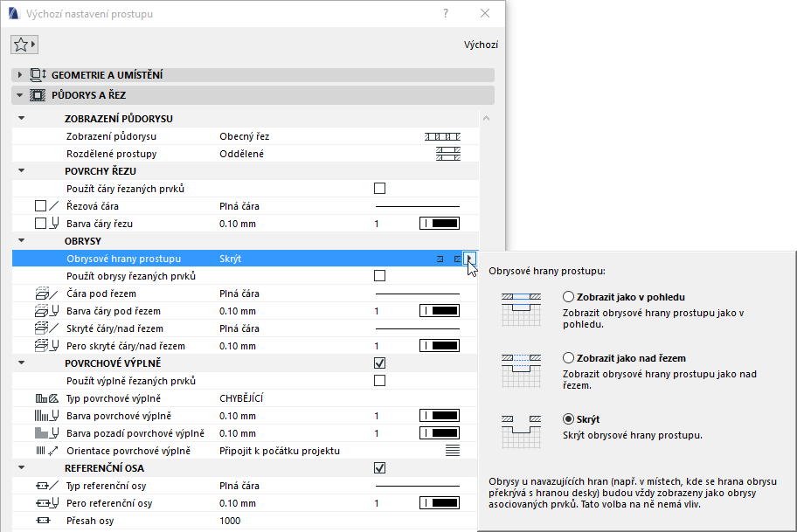Enable Použít obrysy řezaných prvků checkbox
Screen dimensions: 797x532
click(379, 276)
